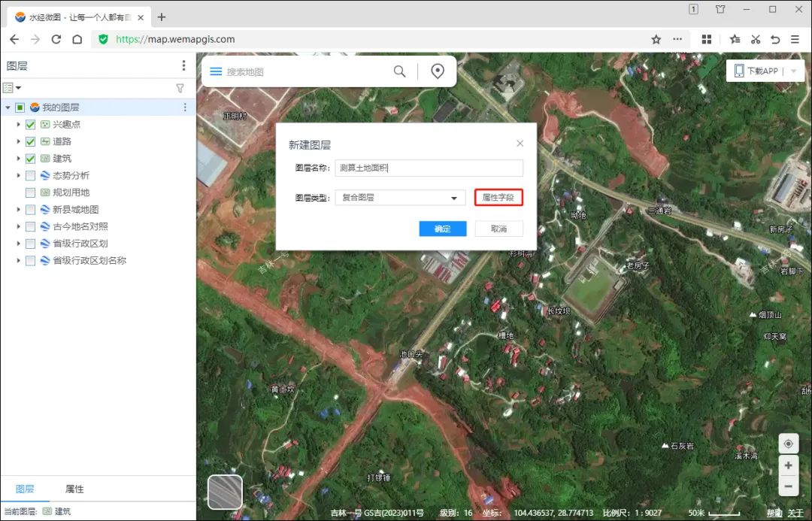Select the 规划用地 layer name
The image size is (812, 521).
click(x=71, y=192)
